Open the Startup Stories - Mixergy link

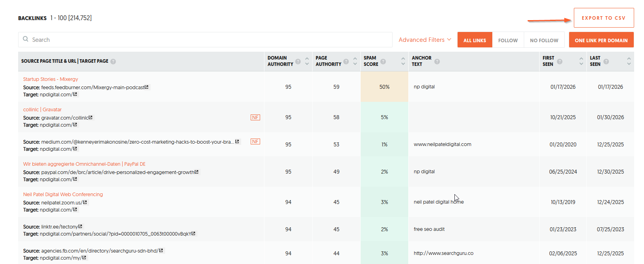pos(50,79)
